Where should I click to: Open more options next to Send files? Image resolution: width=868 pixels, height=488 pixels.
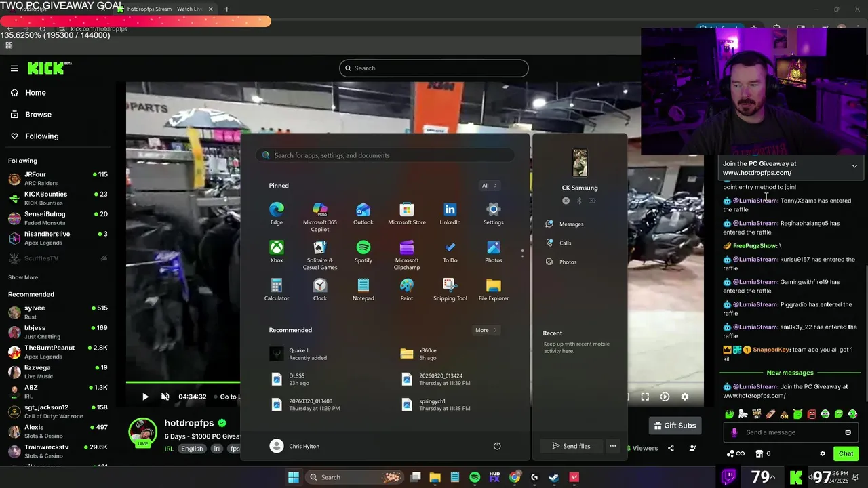612,446
